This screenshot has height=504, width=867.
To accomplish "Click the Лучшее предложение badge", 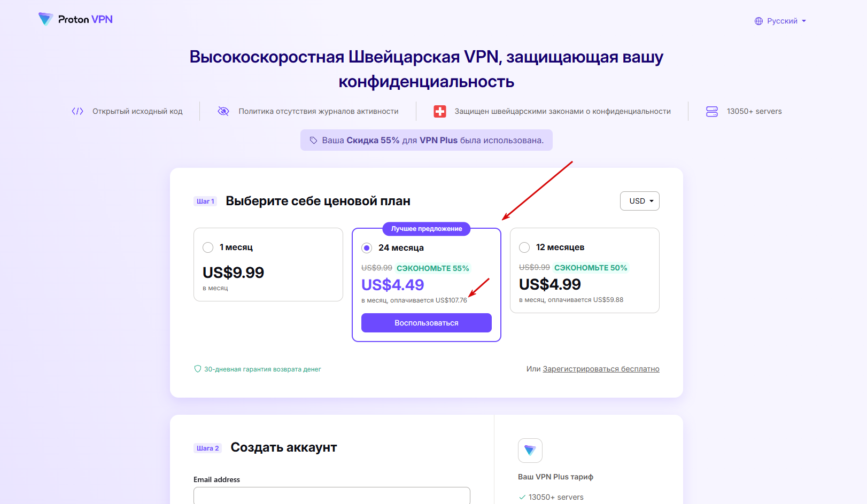I will [x=427, y=229].
